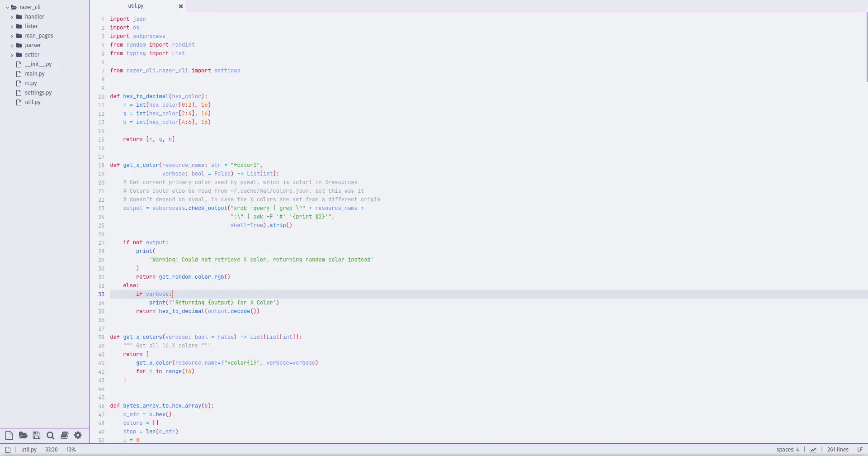Click 'hex_to_decimal(output.decode())' on line 35
The height and width of the screenshot is (456, 868).
tap(209, 311)
